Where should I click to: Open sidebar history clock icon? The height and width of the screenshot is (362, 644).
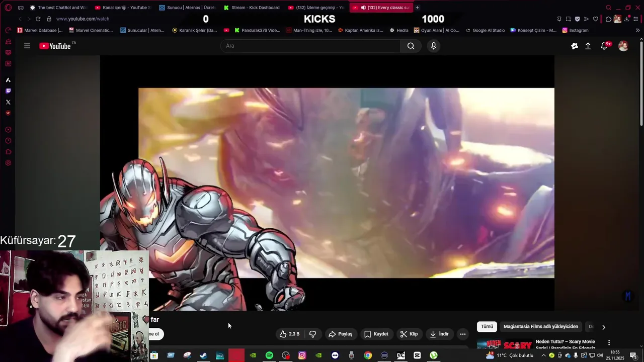click(8, 141)
